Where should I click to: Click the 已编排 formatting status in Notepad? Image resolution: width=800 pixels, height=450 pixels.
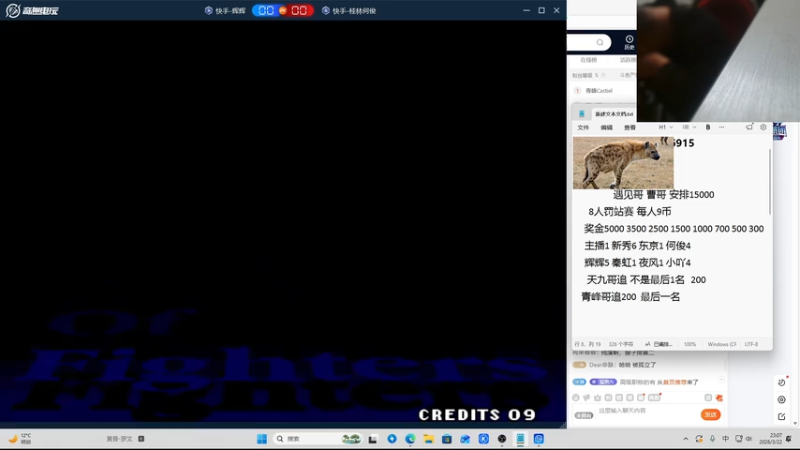pos(659,344)
